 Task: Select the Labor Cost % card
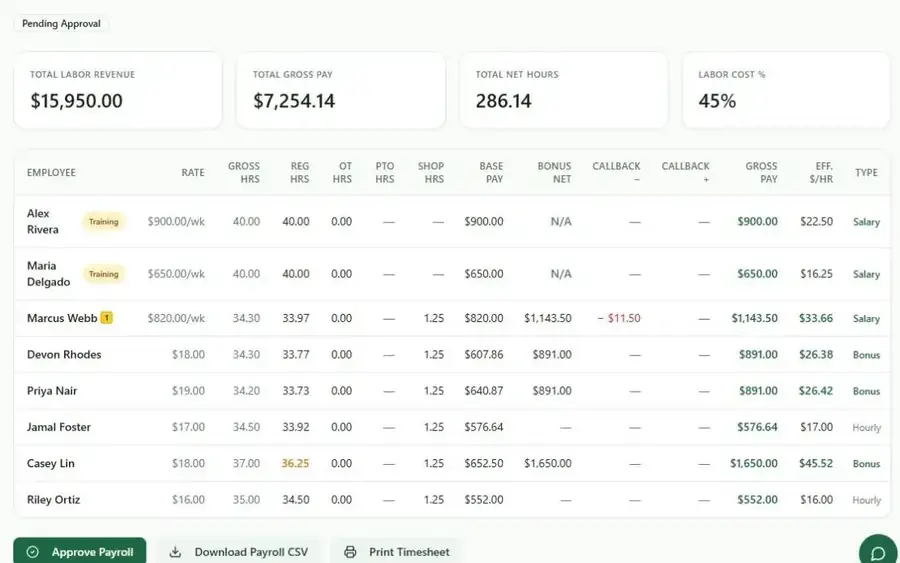coord(786,90)
